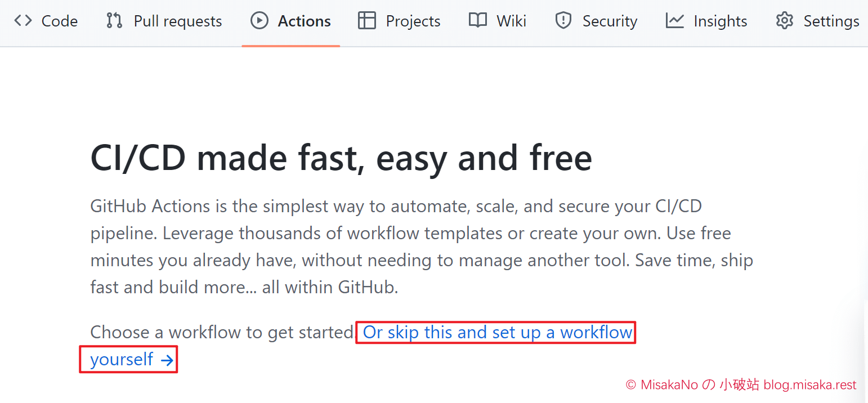Open the Wiki tab label
Image resolution: width=868 pixels, height=403 pixels.
pyautogui.click(x=511, y=21)
